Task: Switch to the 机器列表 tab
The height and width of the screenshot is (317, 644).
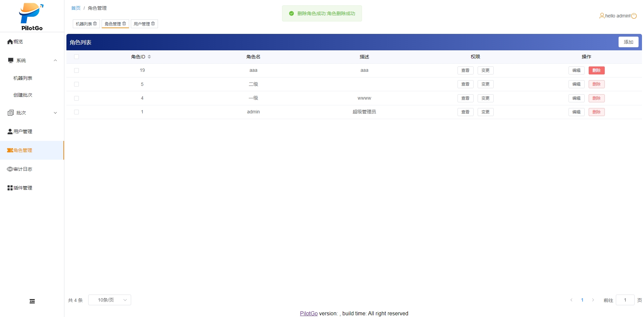Action: point(84,24)
